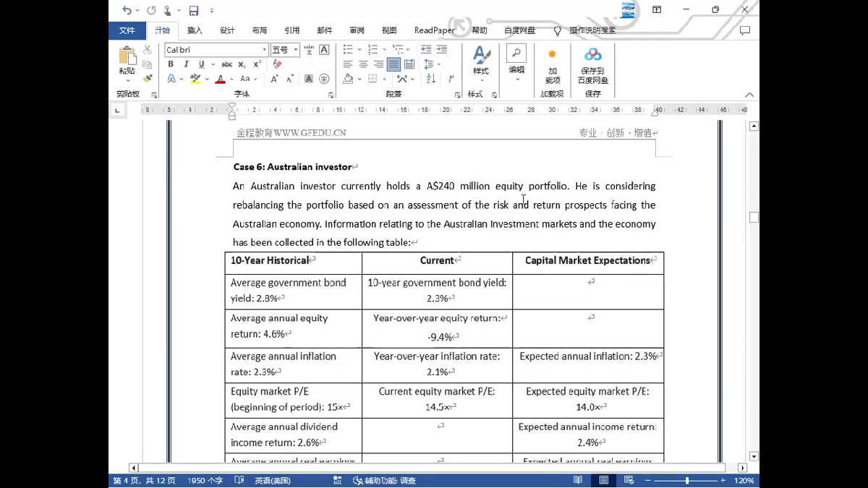The image size is (868, 488).
Task: Save to Baidu Netdisk cloud icon
Action: [592, 65]
